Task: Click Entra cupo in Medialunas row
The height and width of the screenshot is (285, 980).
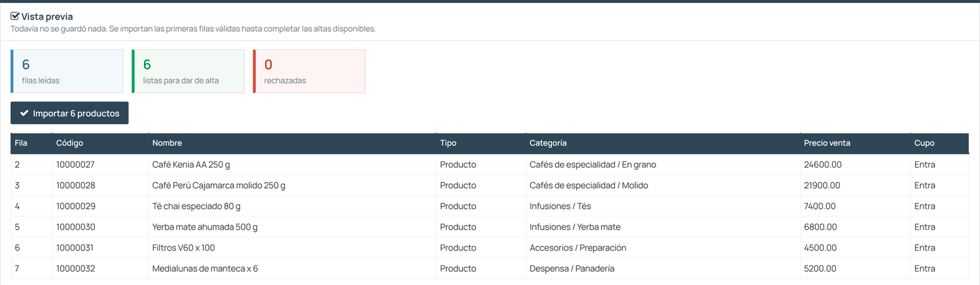Action: [x=925, y=268]
